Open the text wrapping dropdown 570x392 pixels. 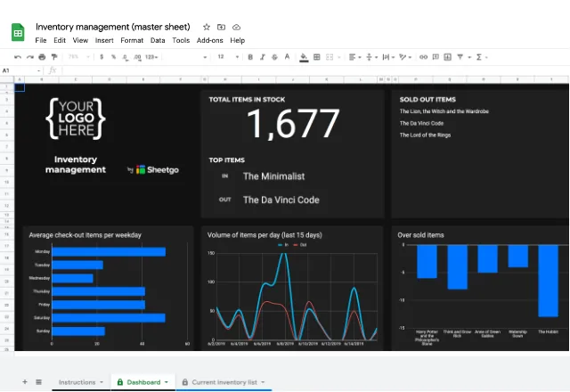pos(388,57)
